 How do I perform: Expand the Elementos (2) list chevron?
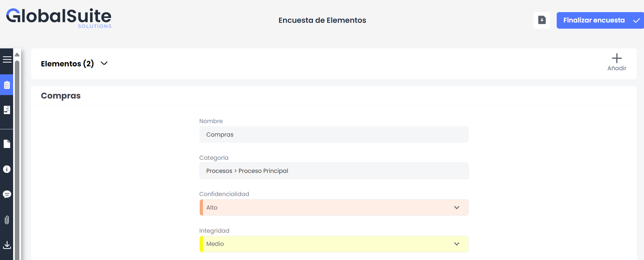(x=104, y=63)
